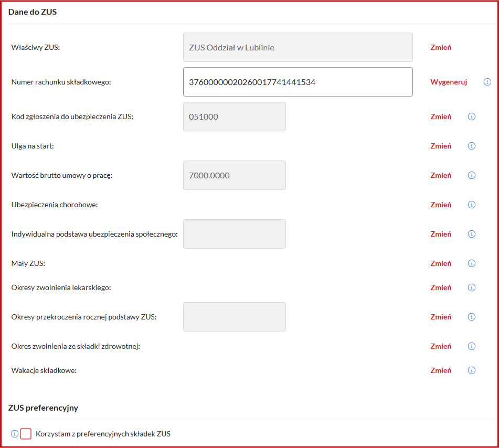Click the Dane do ZUS heading

pyautogui.click(x=33, y=12)
